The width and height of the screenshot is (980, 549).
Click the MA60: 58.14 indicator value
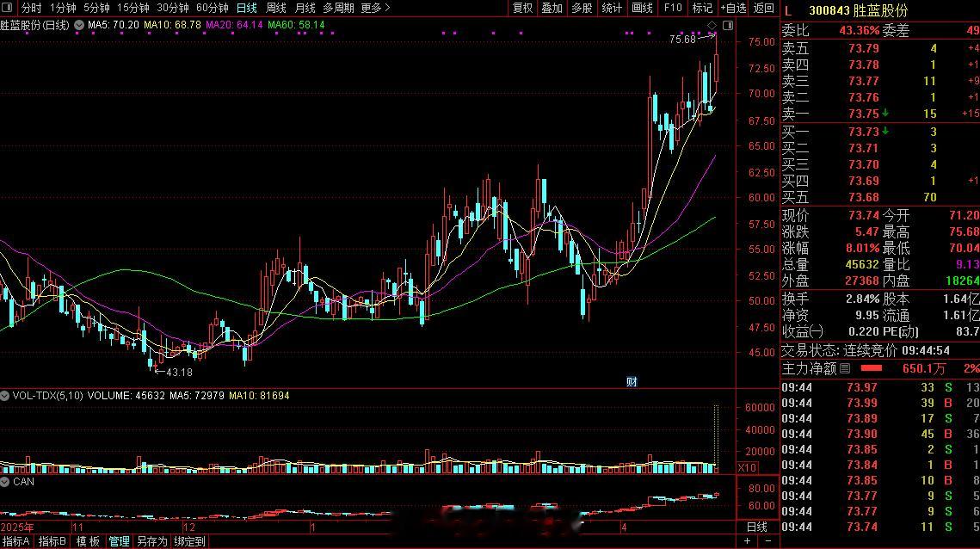pyautogui.click(x=296, y=25)
